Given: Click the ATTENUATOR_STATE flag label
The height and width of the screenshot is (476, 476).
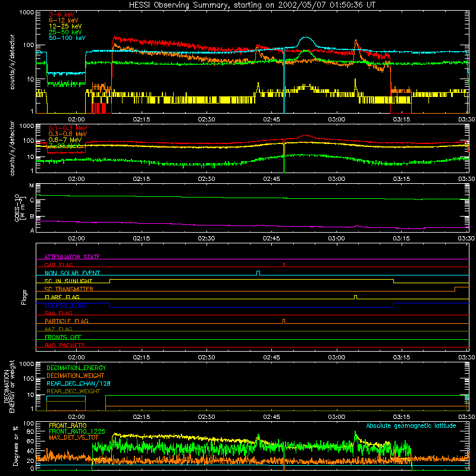Looking at the screenshot, I should (72, 257).
